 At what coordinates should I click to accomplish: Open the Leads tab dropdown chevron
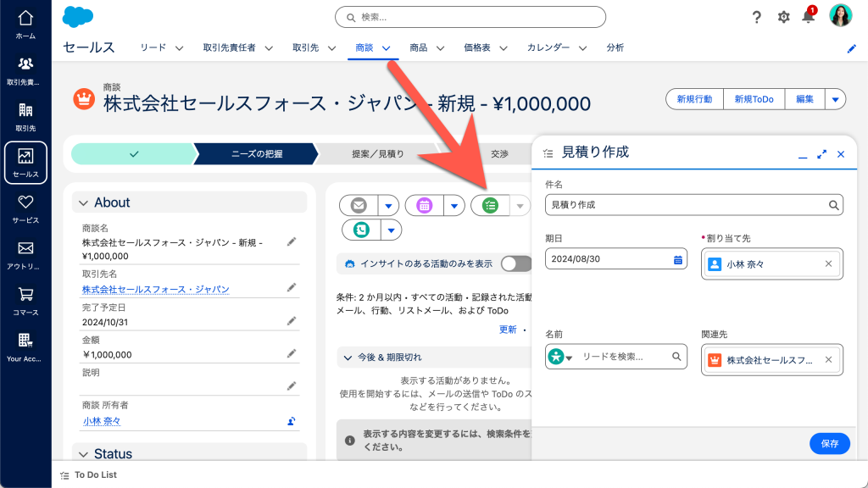tap(179, 48)
